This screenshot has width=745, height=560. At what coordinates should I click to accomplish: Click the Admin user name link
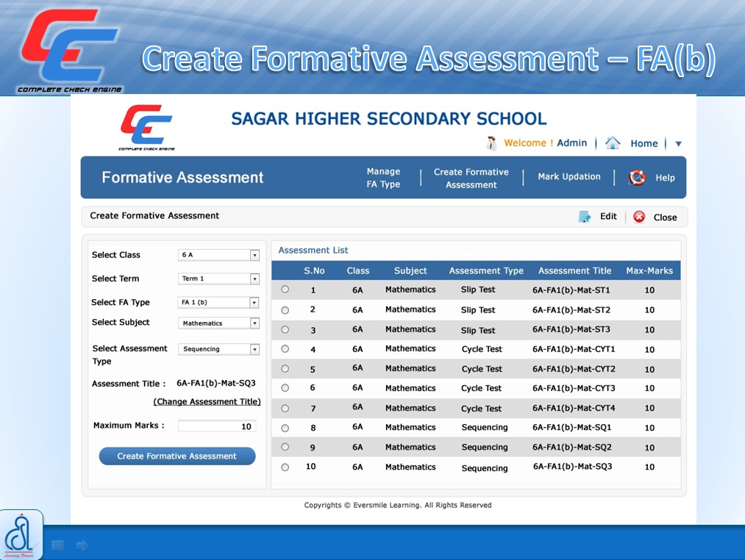pyautogui.click(x=572, y=143)
